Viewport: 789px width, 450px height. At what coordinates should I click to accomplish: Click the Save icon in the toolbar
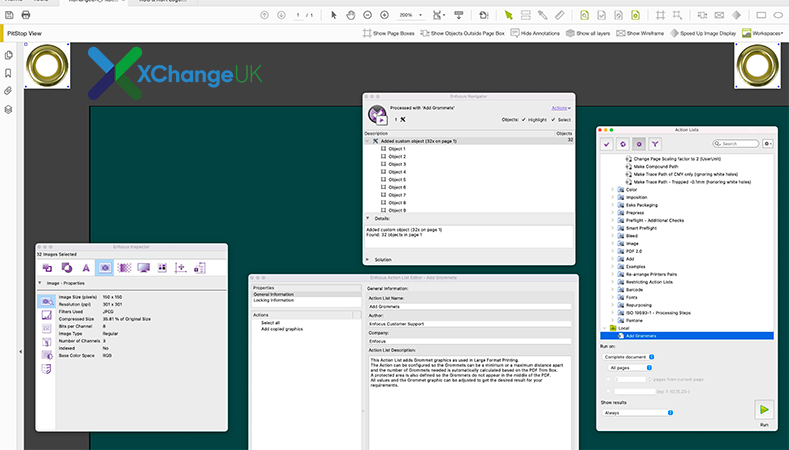pos(9,15)
